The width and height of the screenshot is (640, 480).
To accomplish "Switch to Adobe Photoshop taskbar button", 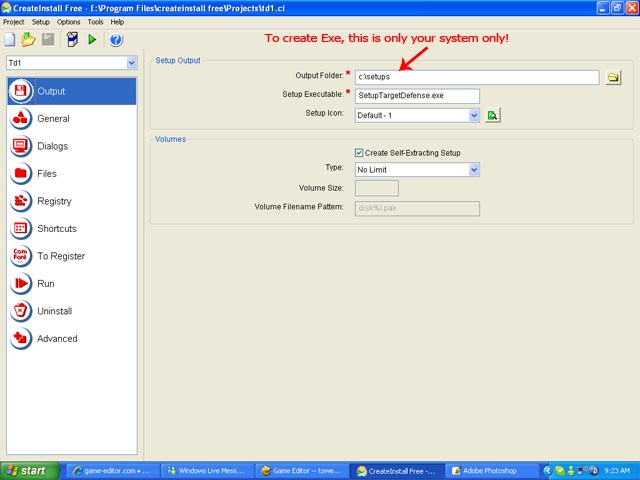I will [491, 471].
